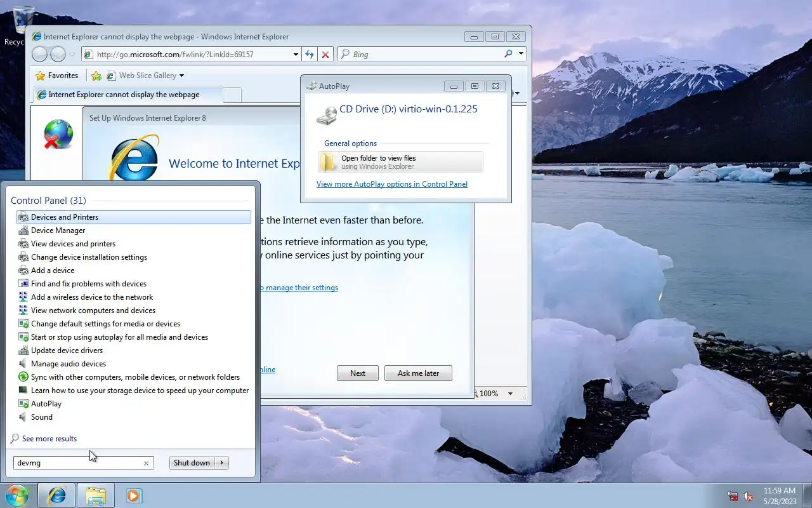The image size is (812, 508).
Task: Open a new IE tab
Action: click(x=232, y=95)
